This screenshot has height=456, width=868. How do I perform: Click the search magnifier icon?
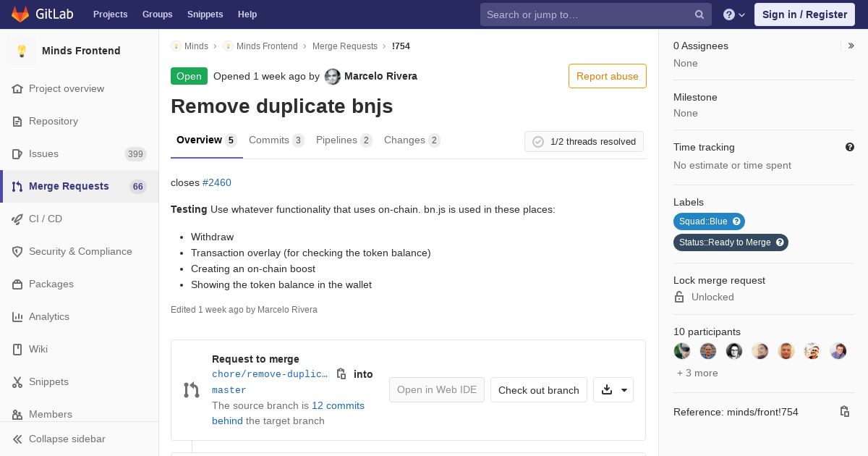699,14
